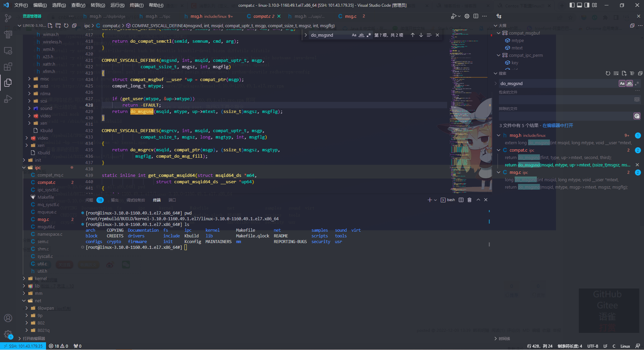Image resolution: width=644 pixels, height=350 pixels.
Task: Kill the terminal with trash icon
Action: (469, 200)
